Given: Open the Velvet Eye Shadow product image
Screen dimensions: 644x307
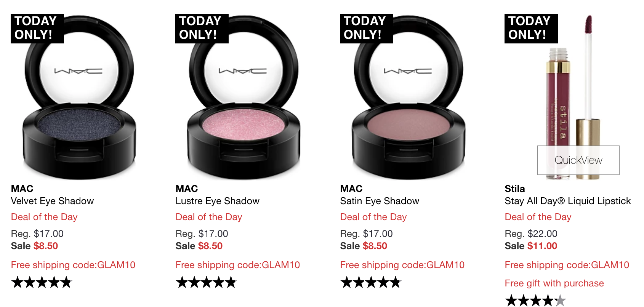Looking at the screenshot, I should pyautogui.click(x=79, y=97).
